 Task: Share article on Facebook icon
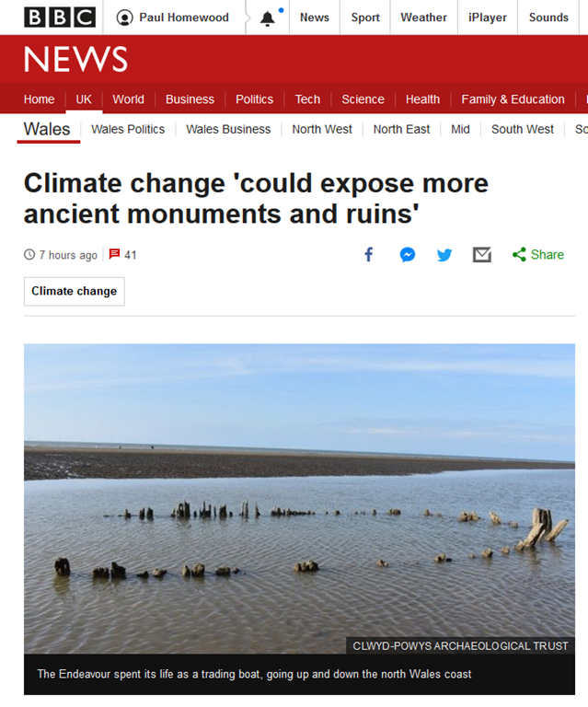click(369, 255)
